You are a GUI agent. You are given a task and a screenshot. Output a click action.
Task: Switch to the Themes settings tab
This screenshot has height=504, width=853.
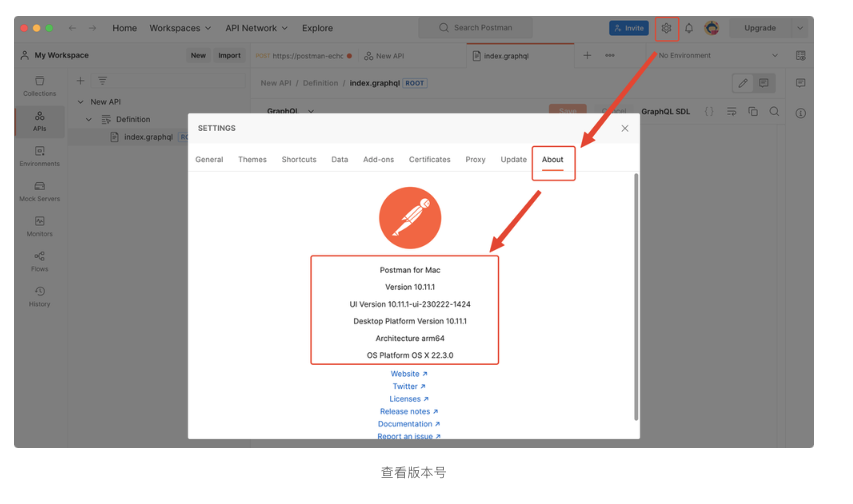pyautogui.click(x=252, y=159)
